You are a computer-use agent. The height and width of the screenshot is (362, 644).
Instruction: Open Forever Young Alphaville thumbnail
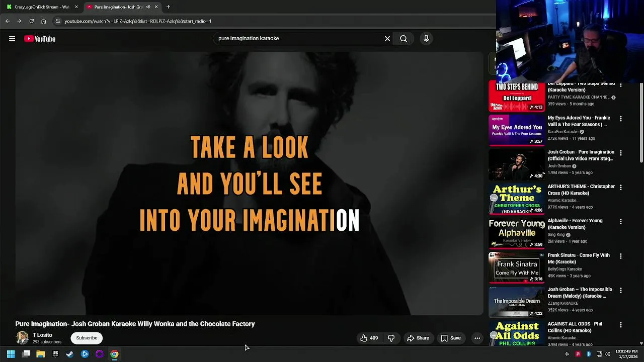click(517, 233)
